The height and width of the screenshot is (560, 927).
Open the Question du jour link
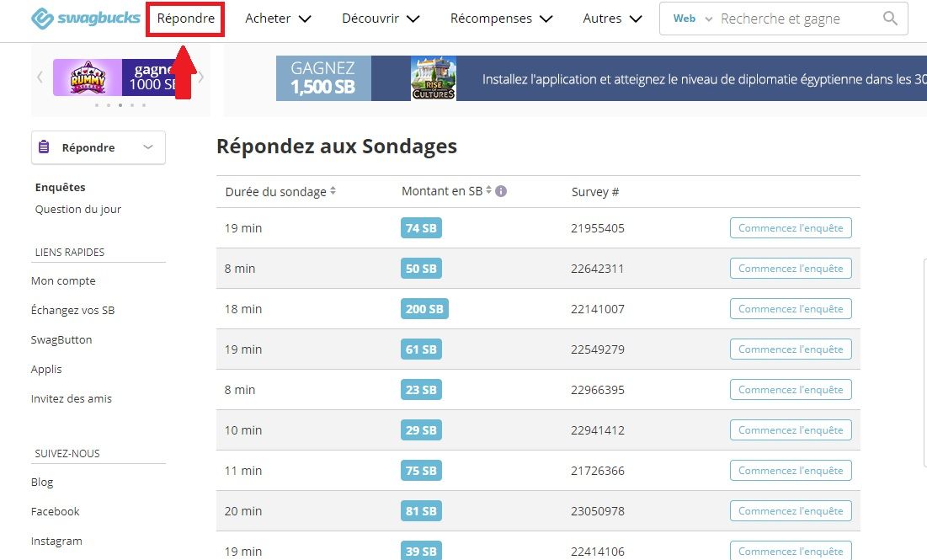pyautogui.click(x=77, y=210)
